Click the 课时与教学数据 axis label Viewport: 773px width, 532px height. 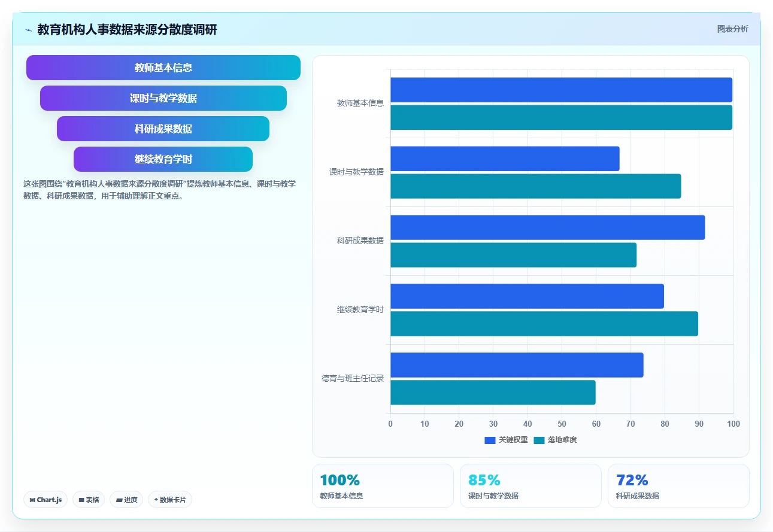click(357, 172)
